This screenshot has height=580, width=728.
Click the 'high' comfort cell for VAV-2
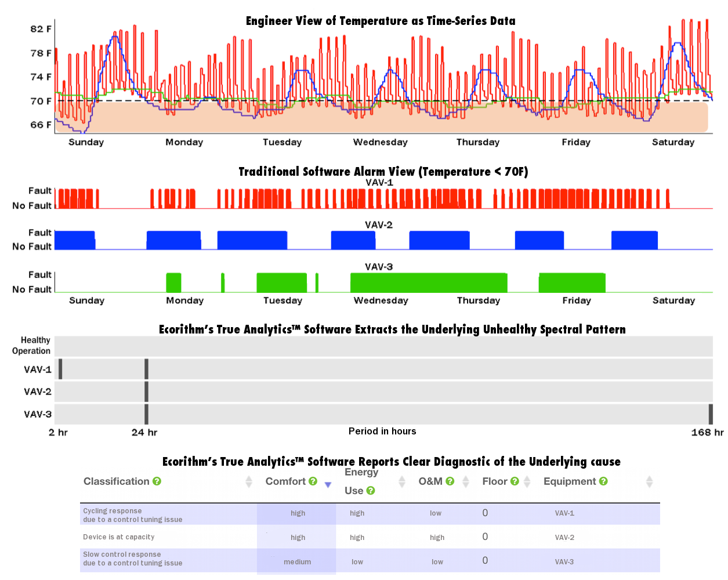(298, 538)
